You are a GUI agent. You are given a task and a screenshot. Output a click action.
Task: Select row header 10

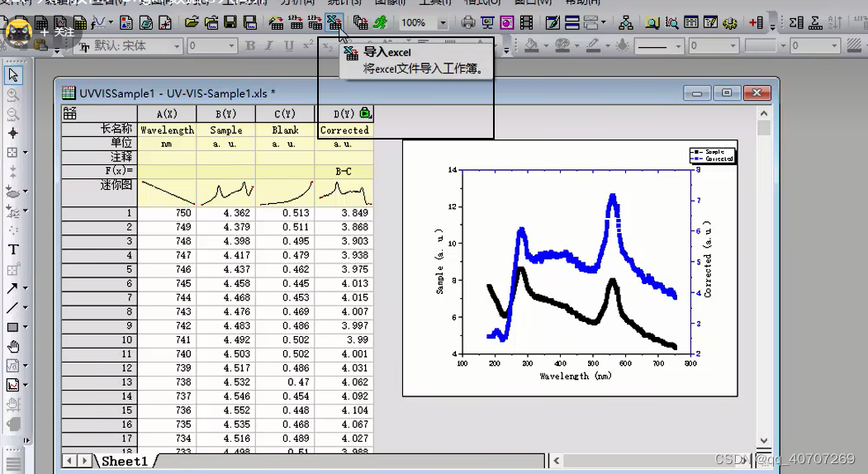pos(99,340)
